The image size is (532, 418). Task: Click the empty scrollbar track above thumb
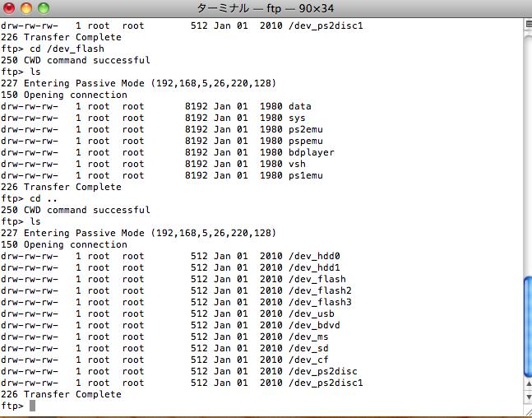[x=528, y=153]
